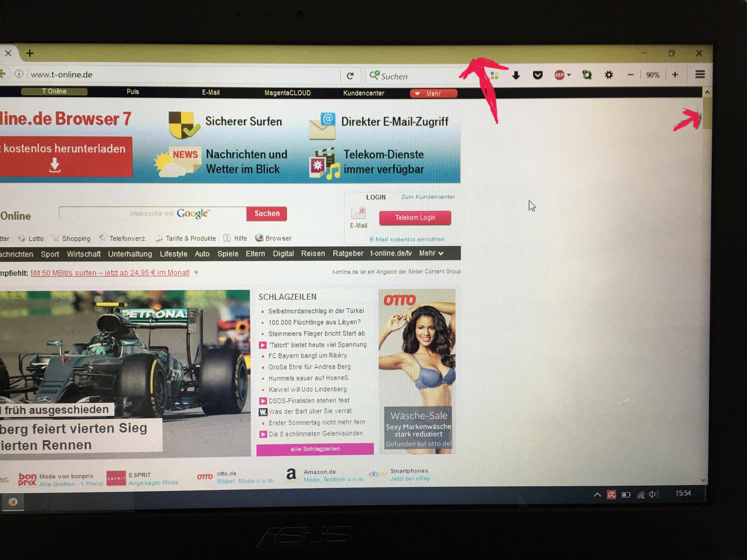Viewport: 747px width, 560px height.
Task: Show site info icon in address bar
Action: tap(19, 74)
